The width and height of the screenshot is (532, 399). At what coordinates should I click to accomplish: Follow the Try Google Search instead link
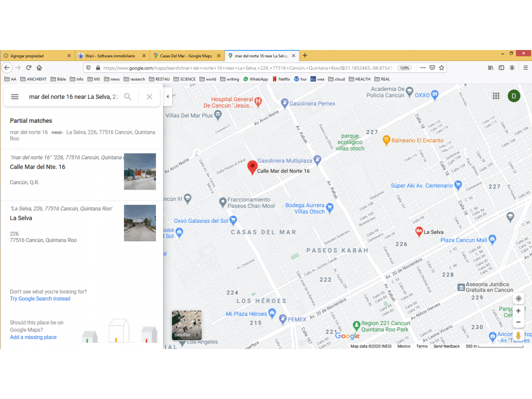pyautogui.click(x=40, y=298)
